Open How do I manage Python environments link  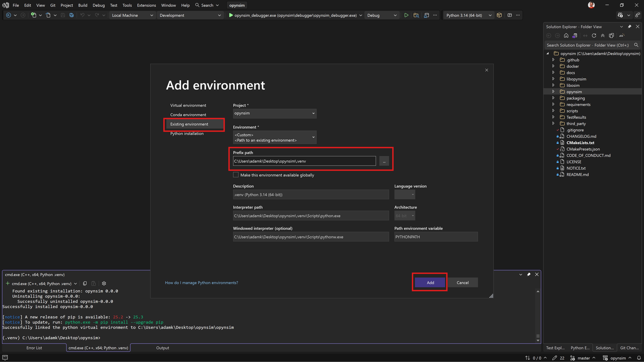pyautogui.click(x=201, y=283)
